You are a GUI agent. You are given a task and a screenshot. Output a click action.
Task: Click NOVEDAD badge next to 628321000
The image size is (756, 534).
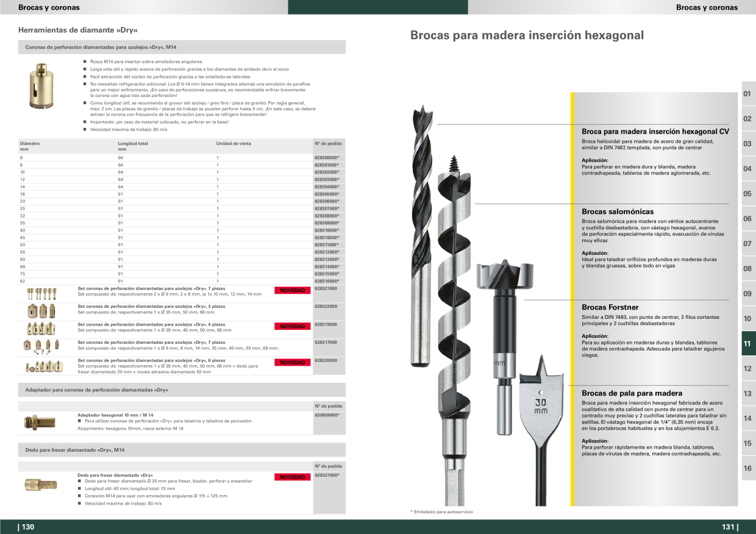(x=292, y=290)
